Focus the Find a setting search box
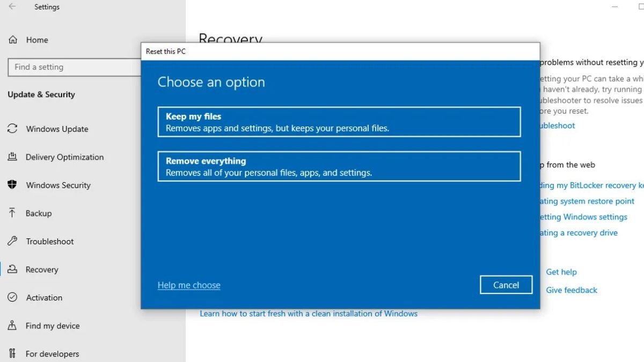 [74, 67]
